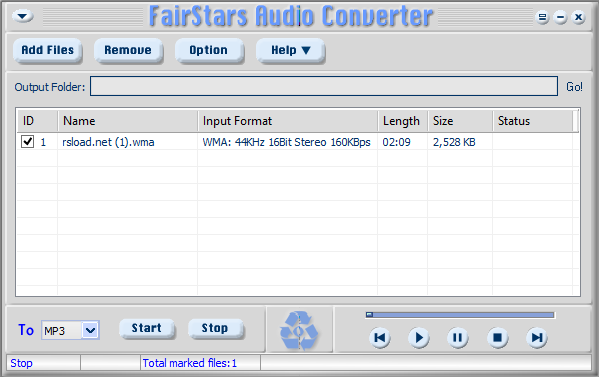Expand the Help dropdown menu
The height and width of the screenshot is (377, 599).
pos(290,50)
